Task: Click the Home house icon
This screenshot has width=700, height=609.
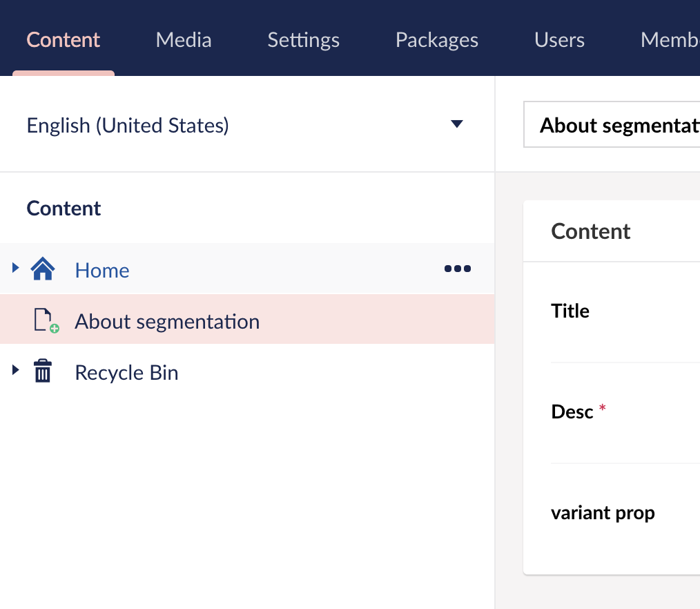Action: (43, 269)
